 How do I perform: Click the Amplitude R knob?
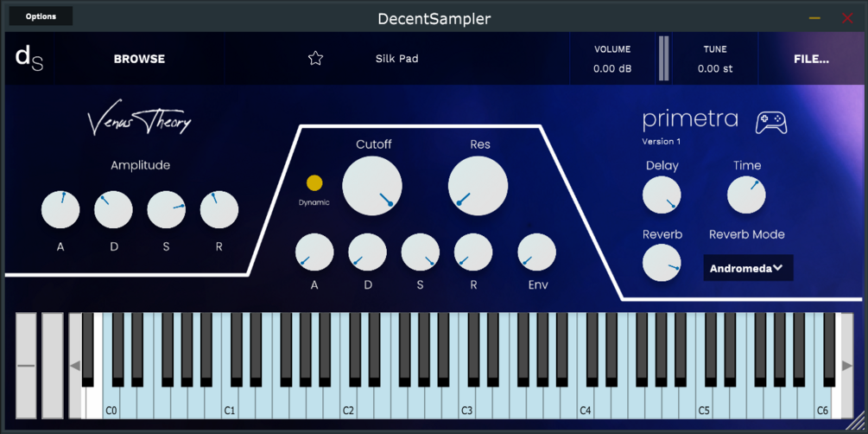(x=219, y=209)
